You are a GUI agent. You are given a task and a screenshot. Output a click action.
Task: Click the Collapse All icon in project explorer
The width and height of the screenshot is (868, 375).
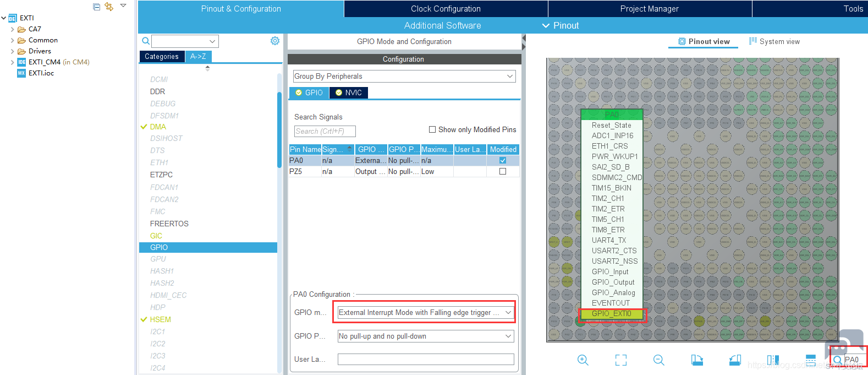(97, 7)
